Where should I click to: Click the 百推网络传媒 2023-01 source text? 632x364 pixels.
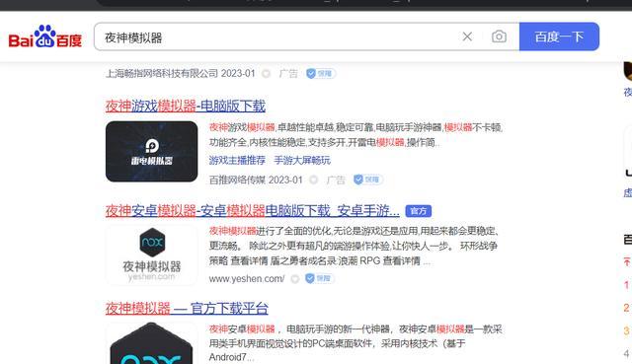256,180
